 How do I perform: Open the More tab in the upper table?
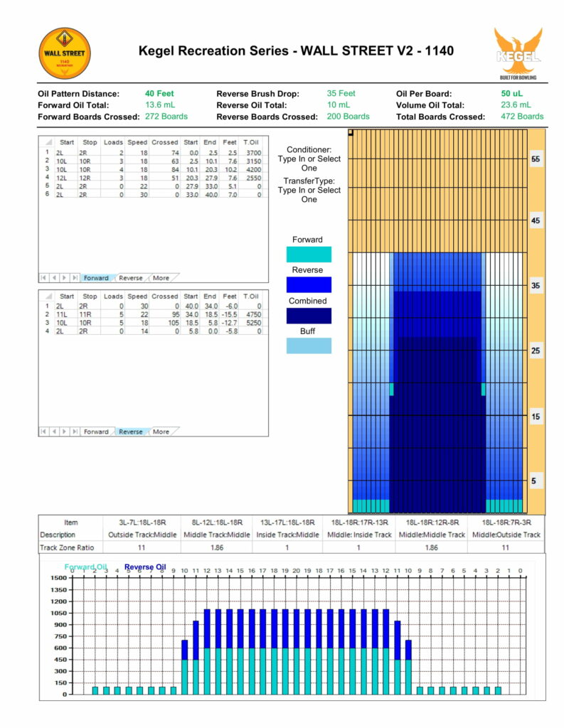tap(161, 278)
